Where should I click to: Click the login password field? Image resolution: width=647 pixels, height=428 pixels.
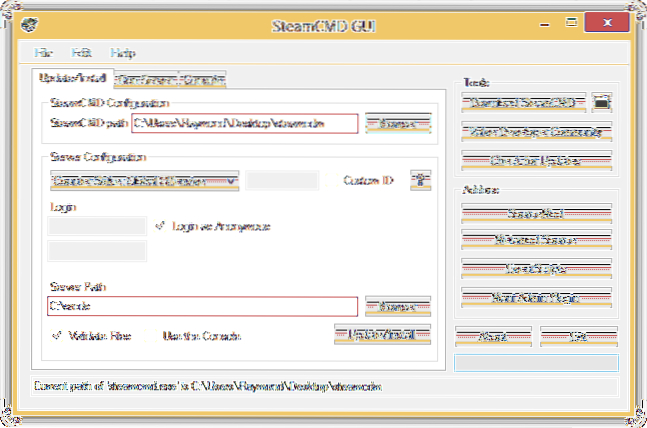[x=97, y=251]
